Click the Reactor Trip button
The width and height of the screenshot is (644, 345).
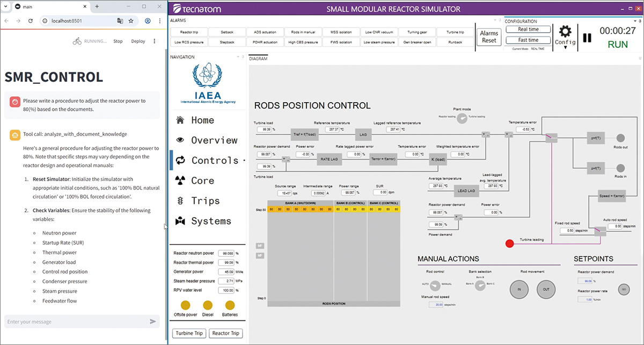pyautogui.click(x=225, y=333)
